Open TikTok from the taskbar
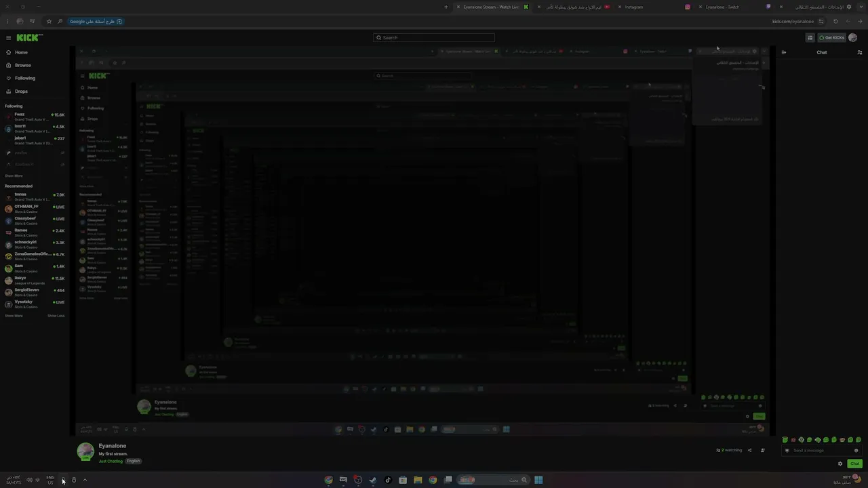This screenshot has width=868, height=488. coord(388,480)
